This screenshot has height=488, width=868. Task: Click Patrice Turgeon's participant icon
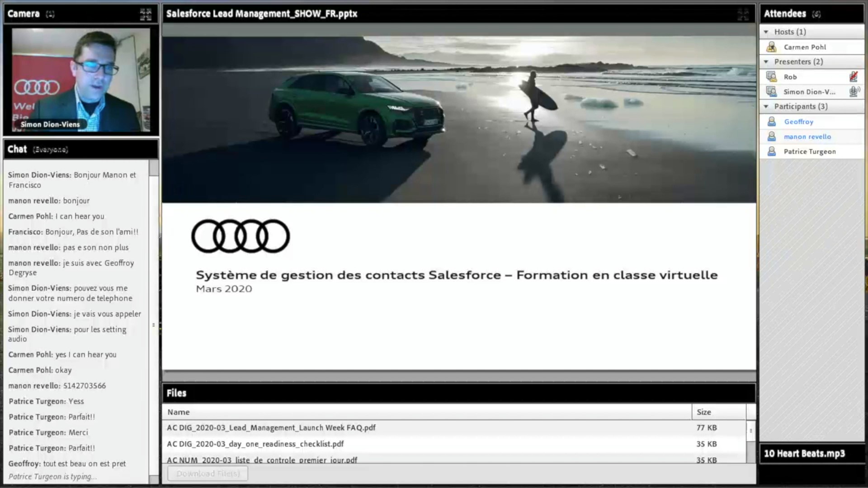(772, 151)
